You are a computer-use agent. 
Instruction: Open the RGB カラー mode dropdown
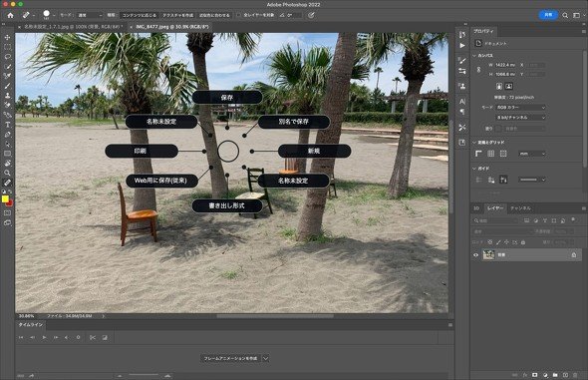pos(521,108)
